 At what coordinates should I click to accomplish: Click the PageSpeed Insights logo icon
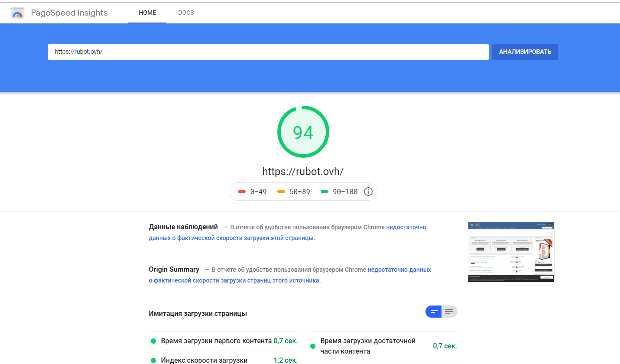[x=17, y=13]
